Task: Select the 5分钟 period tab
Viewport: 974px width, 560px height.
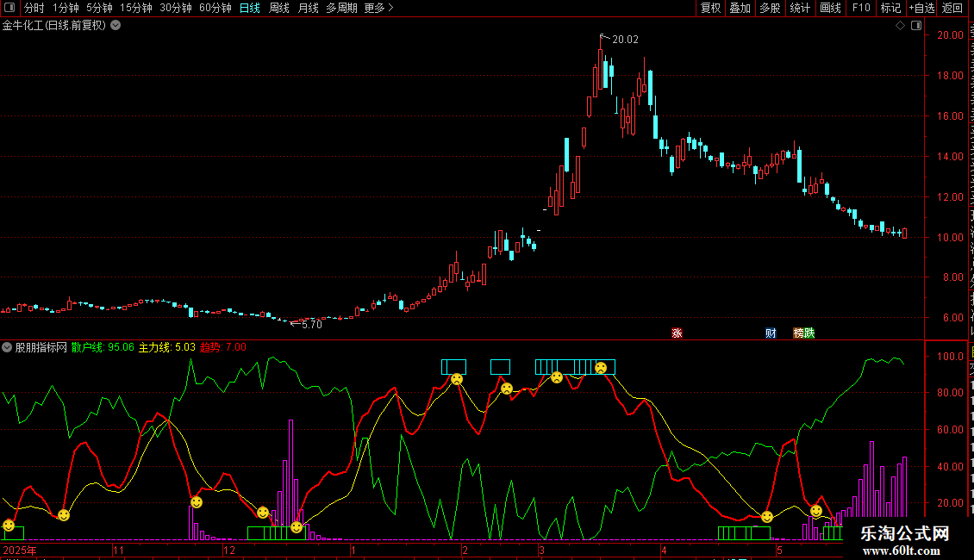Action: click(99, 8)
